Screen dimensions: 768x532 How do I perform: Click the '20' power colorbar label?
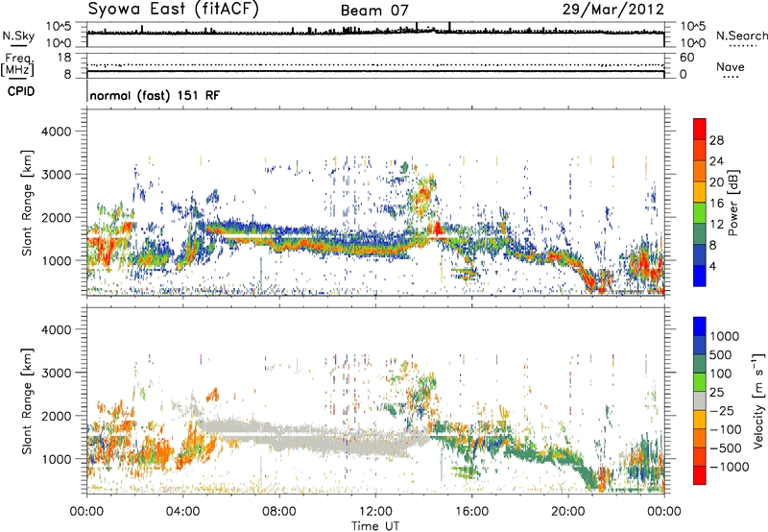click(716, 182)
